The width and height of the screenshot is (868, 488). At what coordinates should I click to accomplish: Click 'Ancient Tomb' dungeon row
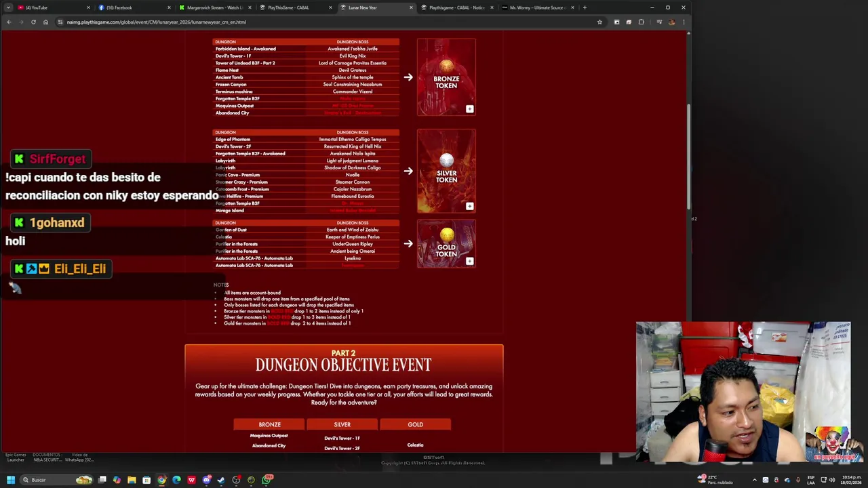[x=306, y=77]
